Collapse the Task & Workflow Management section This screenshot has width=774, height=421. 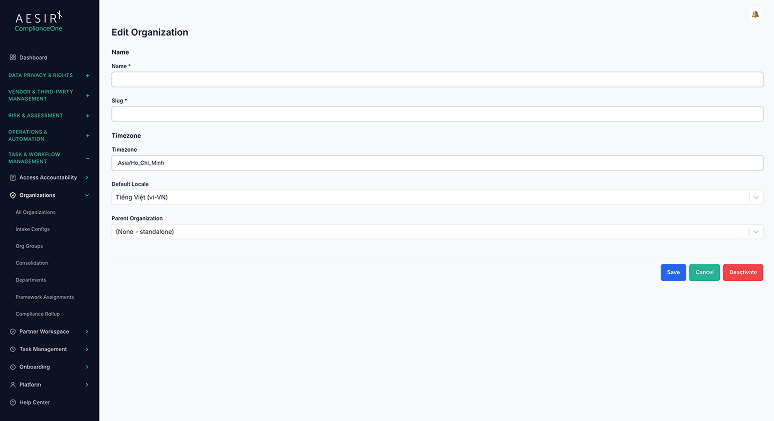point(87,158)
